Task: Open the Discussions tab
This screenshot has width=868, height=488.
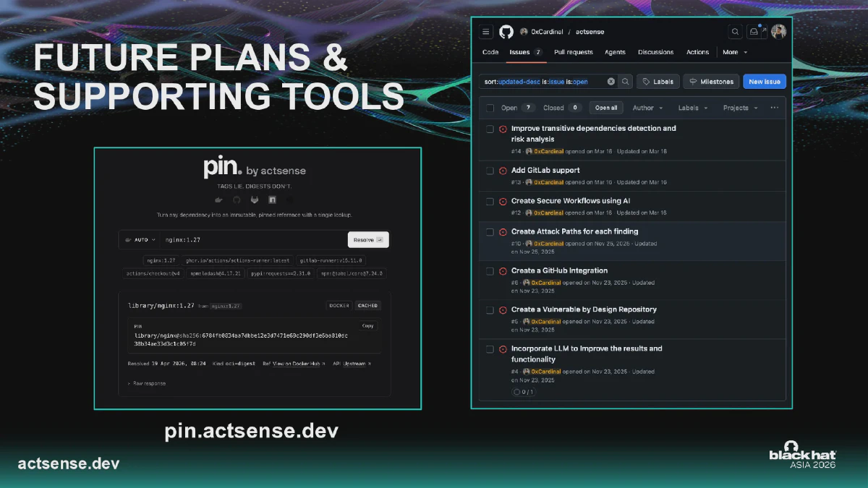Action: (x=656, y=52)
